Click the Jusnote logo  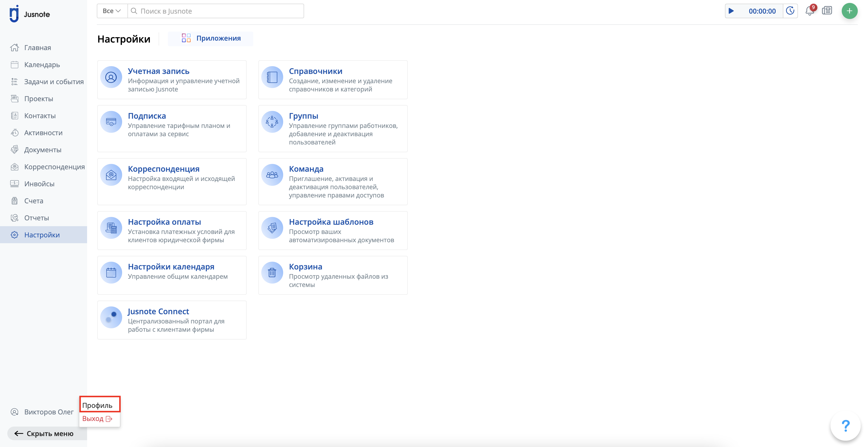[x=30, y=14]
